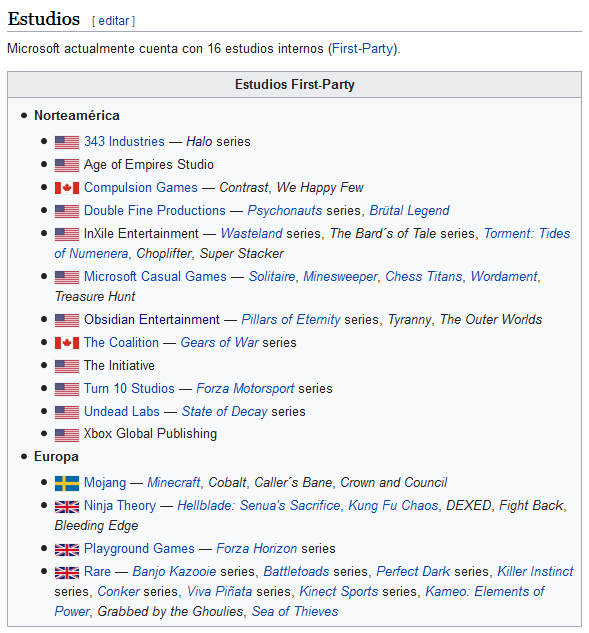Follow the Gears of War link
Viewport: 589px width, 633px height.
point(219,342)
